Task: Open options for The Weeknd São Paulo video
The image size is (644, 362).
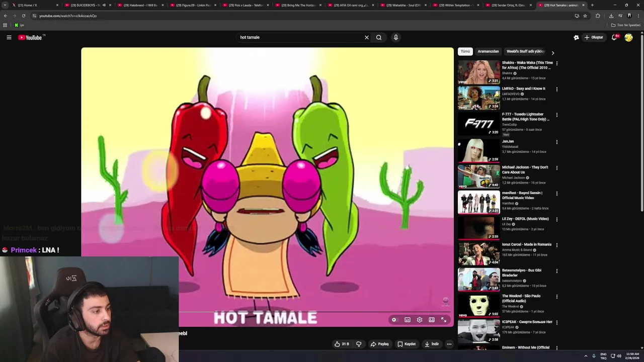Action: tap(556, 297)
